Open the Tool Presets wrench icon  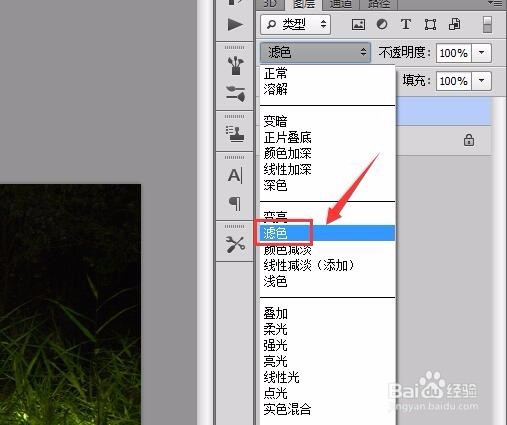(x=235, y=244)
